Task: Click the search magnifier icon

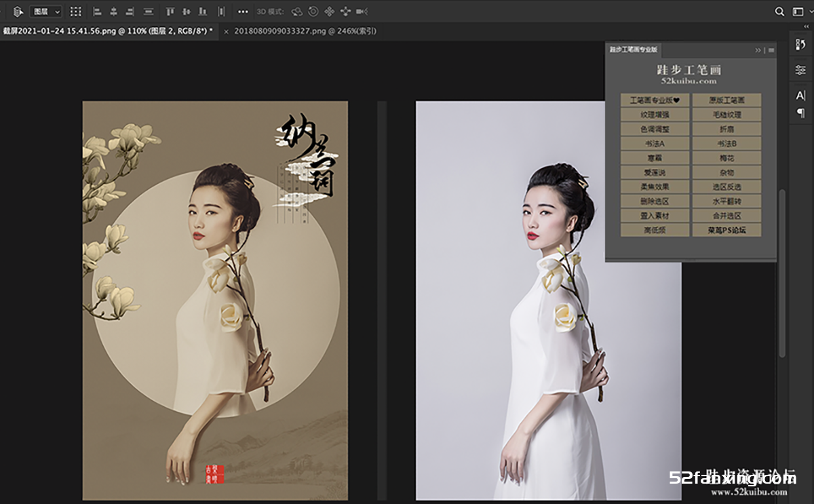Action: pyautogui.click(x=779, y=12)
